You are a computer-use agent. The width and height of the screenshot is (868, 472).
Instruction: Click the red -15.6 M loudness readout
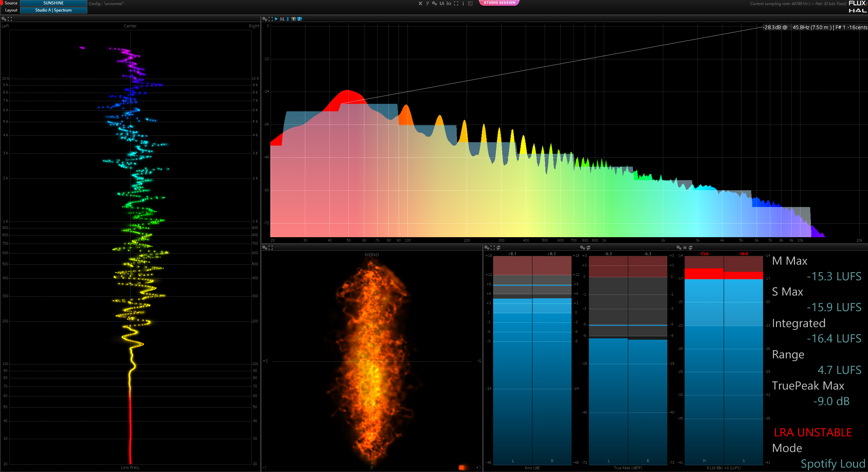click(704, 254)
